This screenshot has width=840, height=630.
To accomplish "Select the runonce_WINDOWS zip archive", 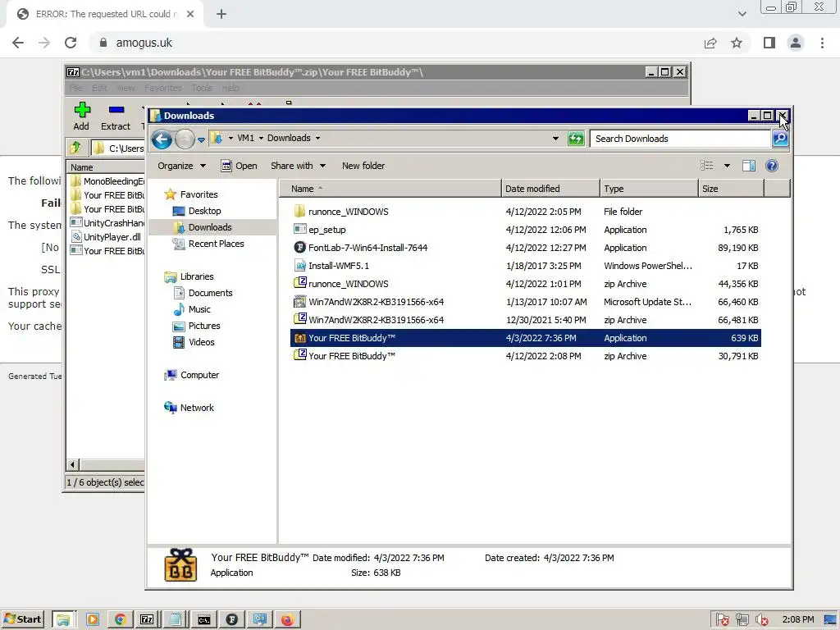I will point(526,284).
